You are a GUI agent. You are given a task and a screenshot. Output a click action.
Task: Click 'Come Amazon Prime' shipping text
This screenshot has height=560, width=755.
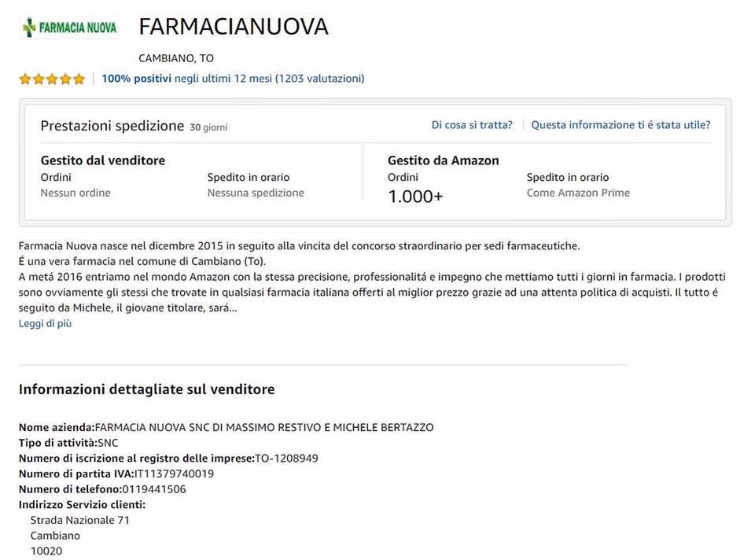[578, 193]
